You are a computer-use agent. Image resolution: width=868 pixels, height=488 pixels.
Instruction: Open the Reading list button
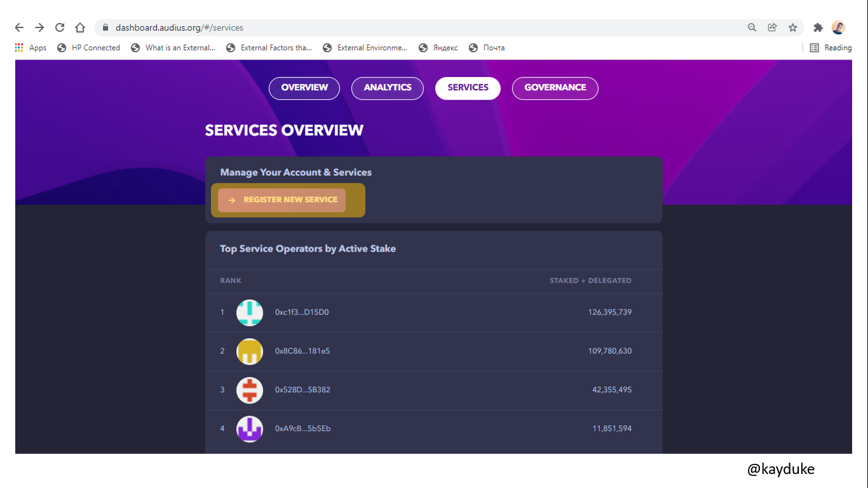831,48
